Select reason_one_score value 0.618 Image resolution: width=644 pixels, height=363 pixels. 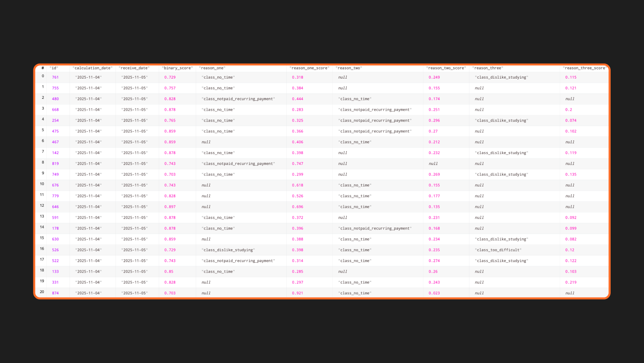[298, 186]
